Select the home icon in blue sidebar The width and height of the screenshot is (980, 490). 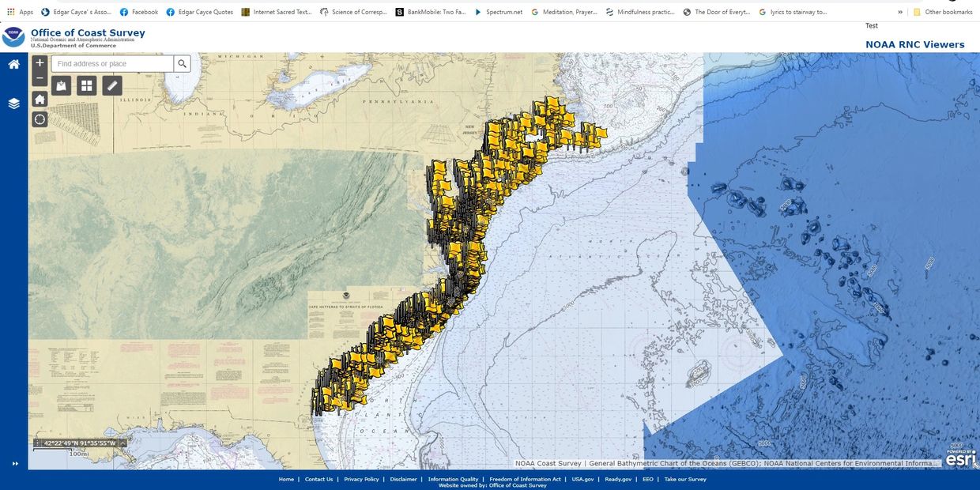(x=12, y=63)
